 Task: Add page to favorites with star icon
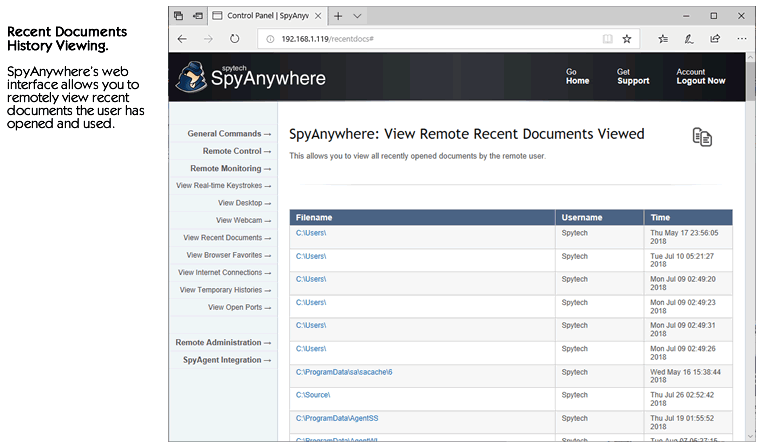click(627, 39)
